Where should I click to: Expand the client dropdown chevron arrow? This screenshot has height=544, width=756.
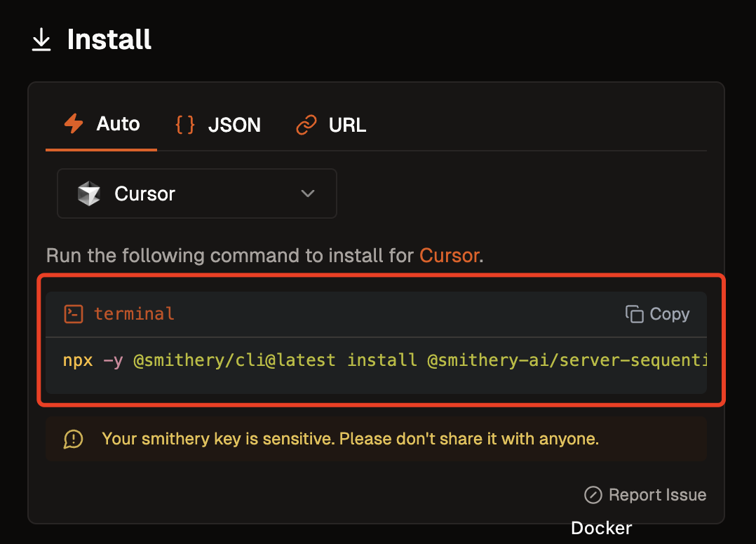(x=307, y=193)
